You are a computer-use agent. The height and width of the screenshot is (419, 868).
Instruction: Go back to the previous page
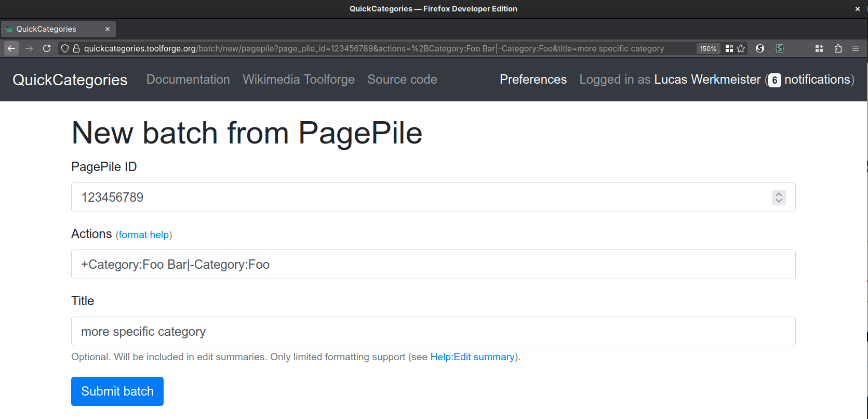11,48
